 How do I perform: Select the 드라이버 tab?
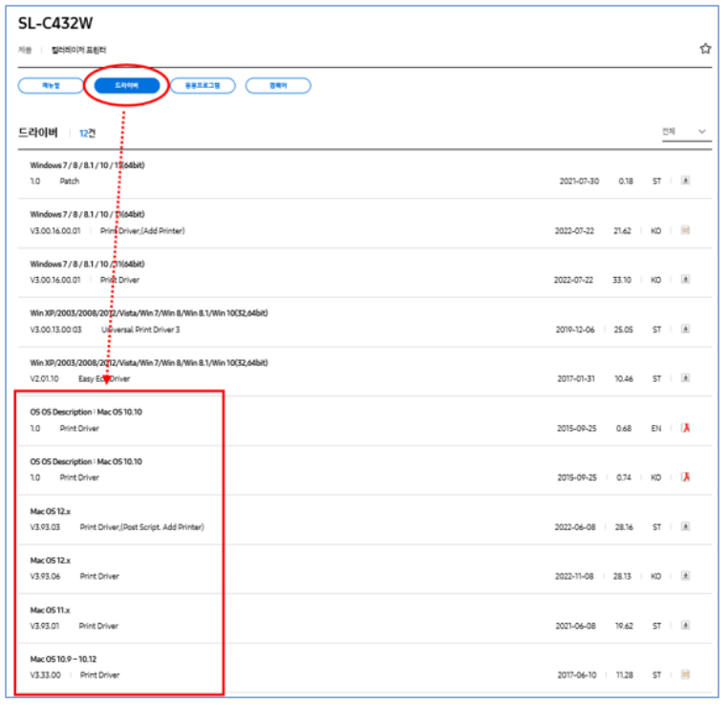(127, 86)
